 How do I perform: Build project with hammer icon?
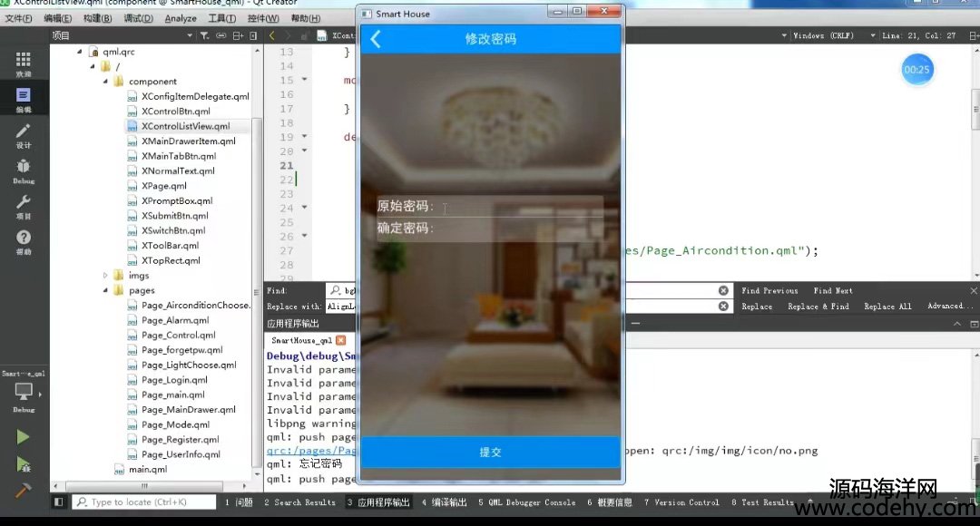23,491
